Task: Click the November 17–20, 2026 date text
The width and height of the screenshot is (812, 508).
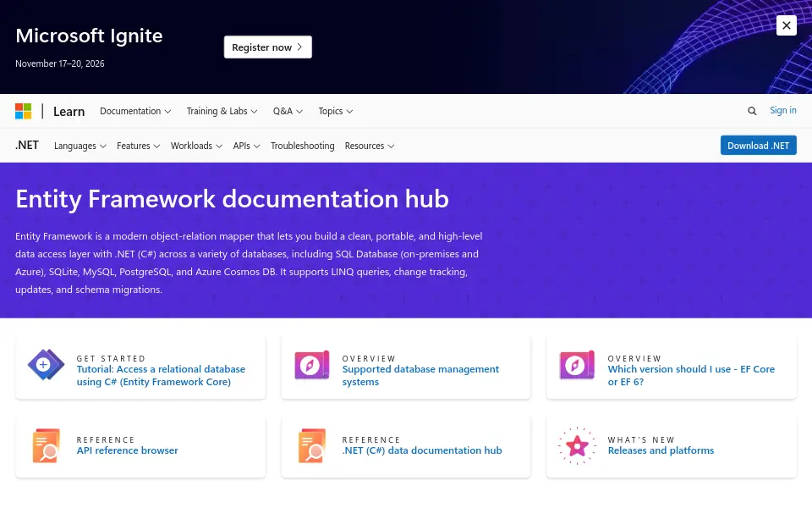Action: [60, 63]
